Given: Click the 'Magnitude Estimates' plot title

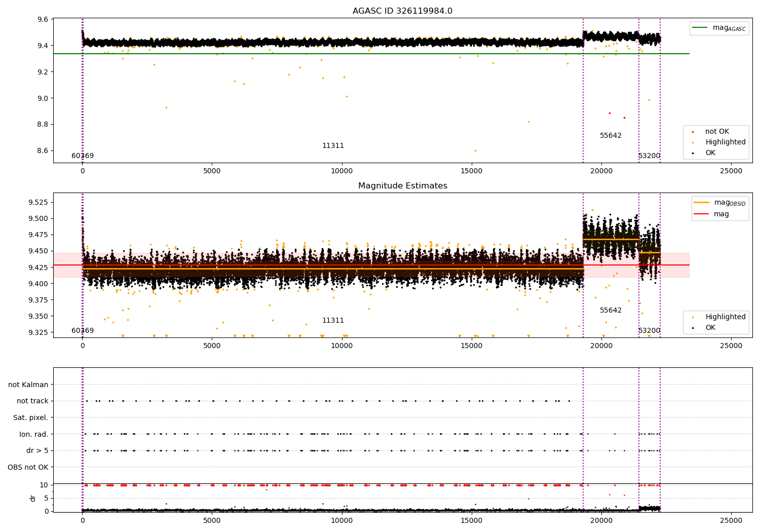Looking at the screenshot, I should click(403, 186).
